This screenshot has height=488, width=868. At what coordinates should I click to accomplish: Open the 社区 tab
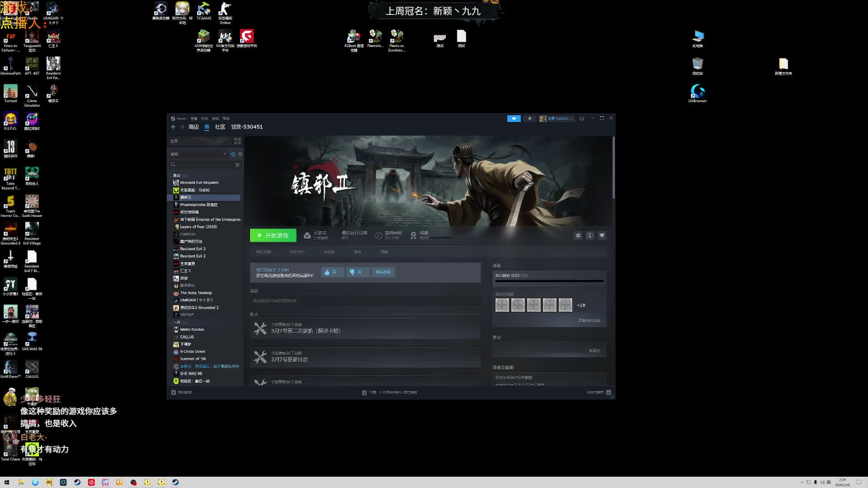pos(220,127)
